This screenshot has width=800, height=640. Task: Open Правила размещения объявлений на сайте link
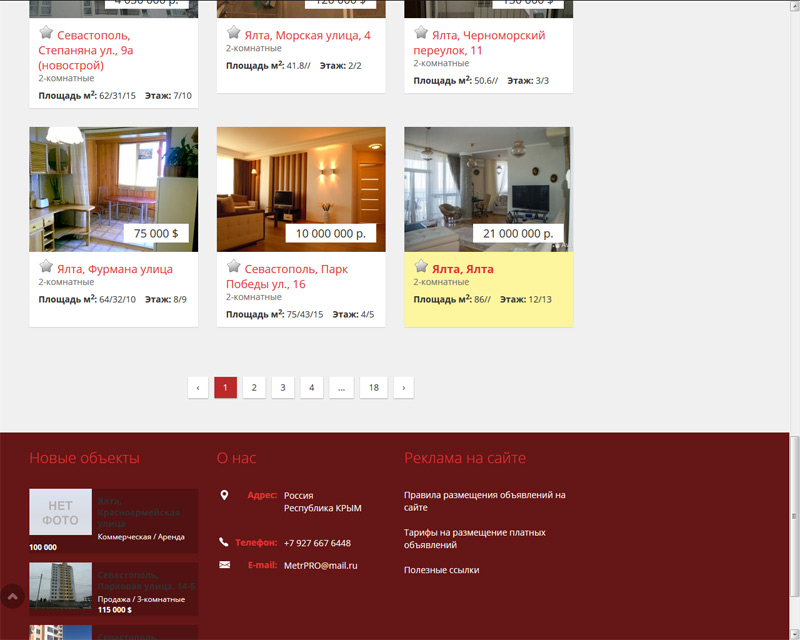[x=484, y=501]
